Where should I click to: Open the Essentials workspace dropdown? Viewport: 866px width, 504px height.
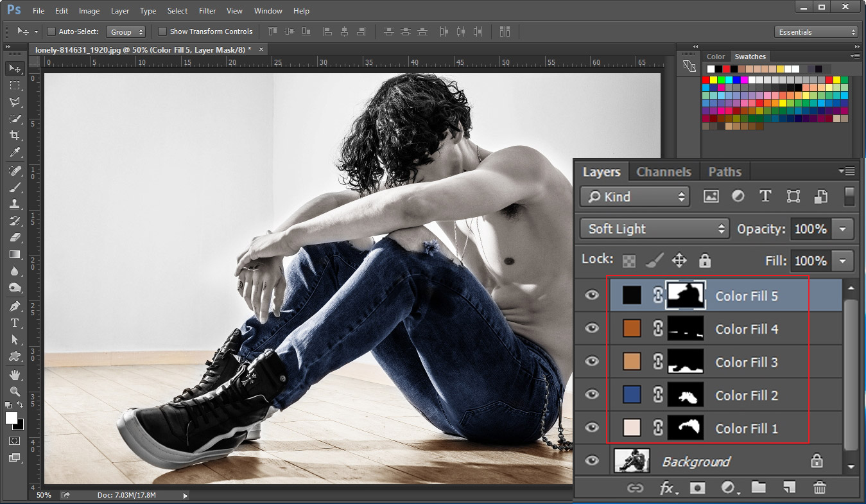(x=816, y=31)
